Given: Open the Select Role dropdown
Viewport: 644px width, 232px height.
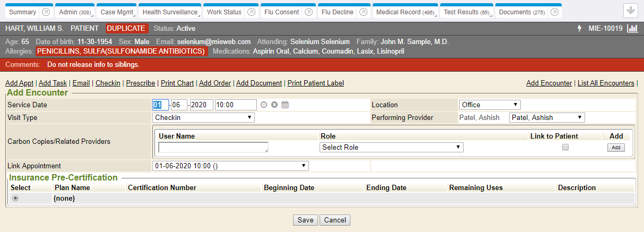Looking at the screenshot, I should (391, 147).
